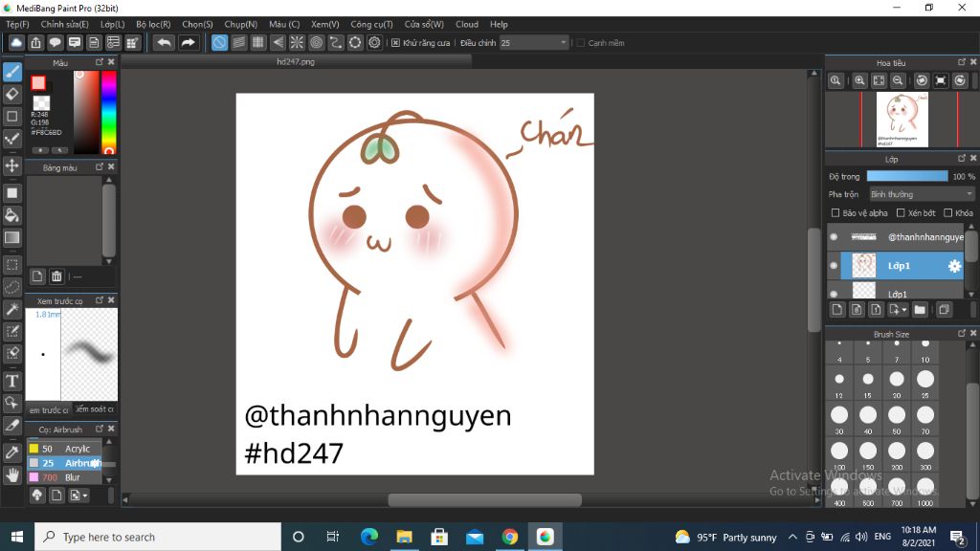980x551 pixels.
Task: Enable concentric circle snap guide
Action: click(x=316, y=42)
